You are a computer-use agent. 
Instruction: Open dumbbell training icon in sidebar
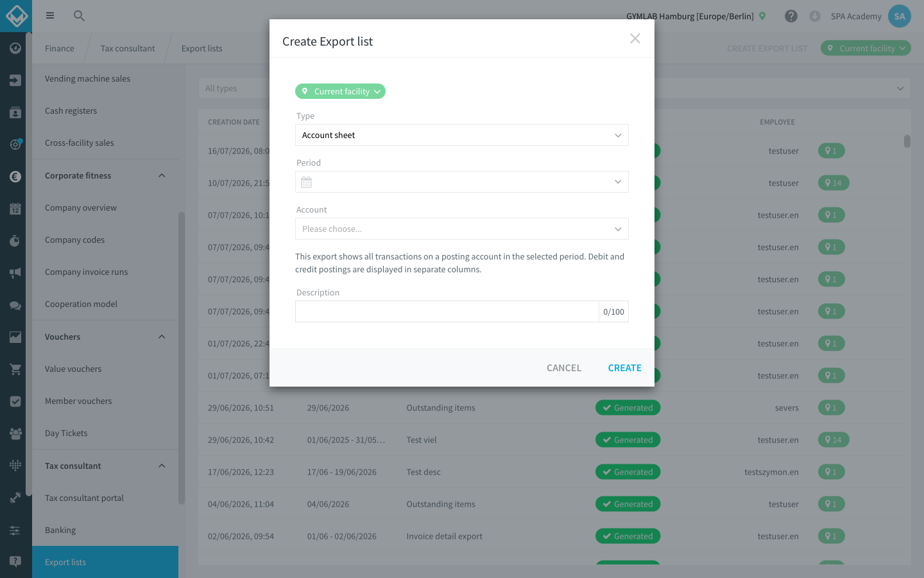coord(15,498)
